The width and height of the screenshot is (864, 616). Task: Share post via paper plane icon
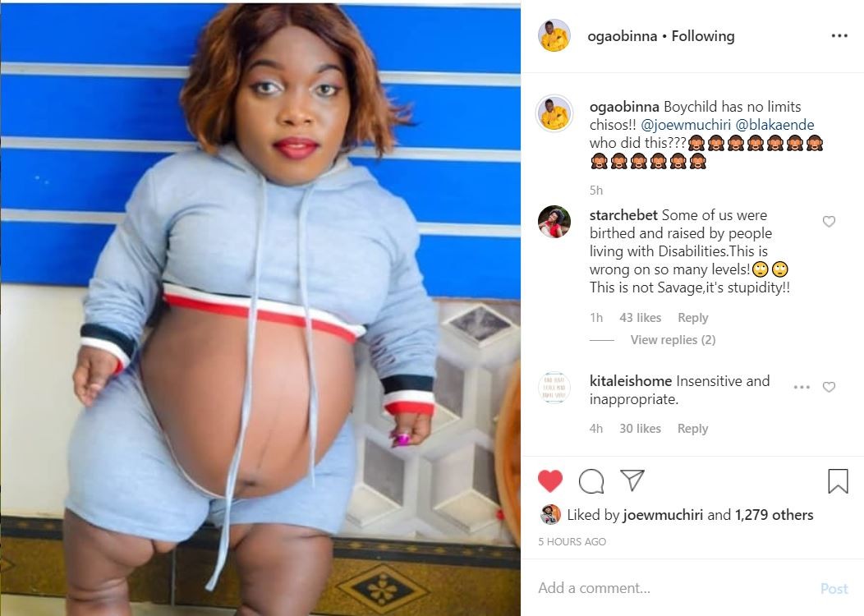pyautogui.click(x=632, y=480)
